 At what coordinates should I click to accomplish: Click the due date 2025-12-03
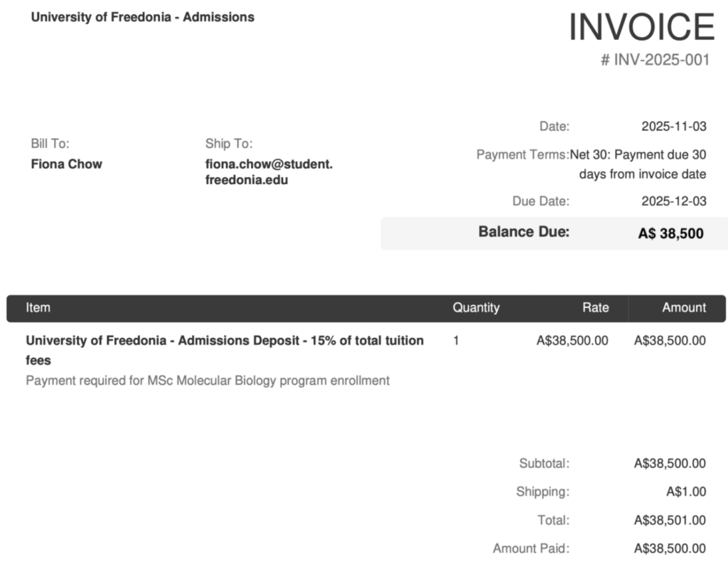pos(673,201)
